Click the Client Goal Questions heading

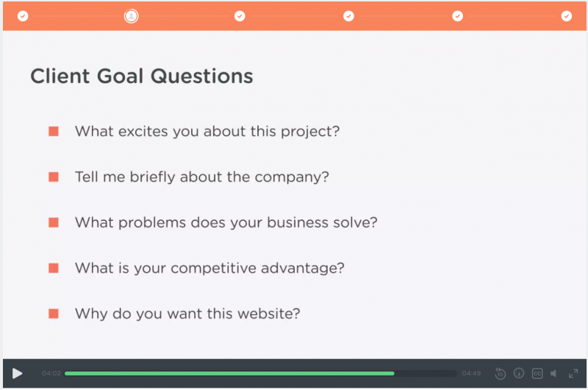coord(142,77)
